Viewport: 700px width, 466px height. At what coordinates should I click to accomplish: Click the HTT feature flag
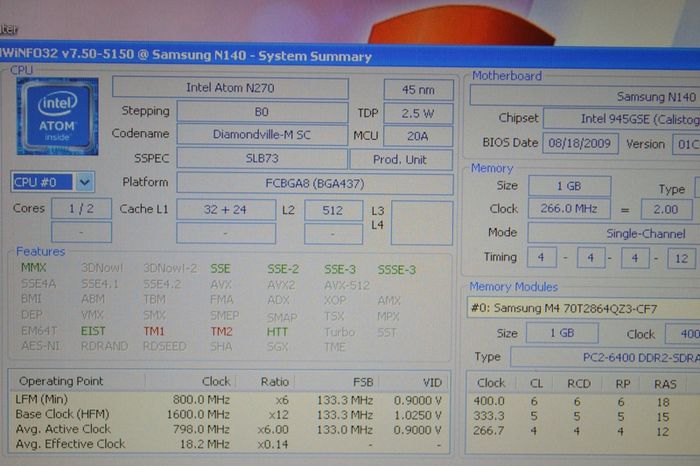(x=277, y=332)
